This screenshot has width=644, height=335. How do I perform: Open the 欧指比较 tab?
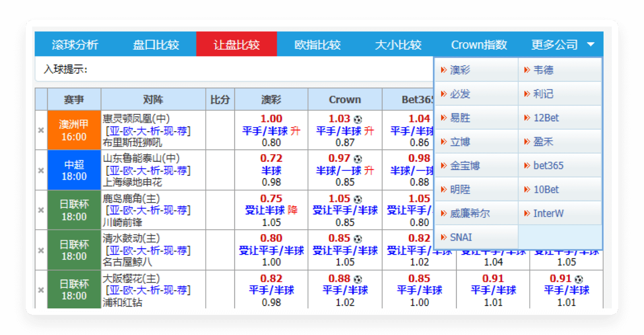point(318,45)
